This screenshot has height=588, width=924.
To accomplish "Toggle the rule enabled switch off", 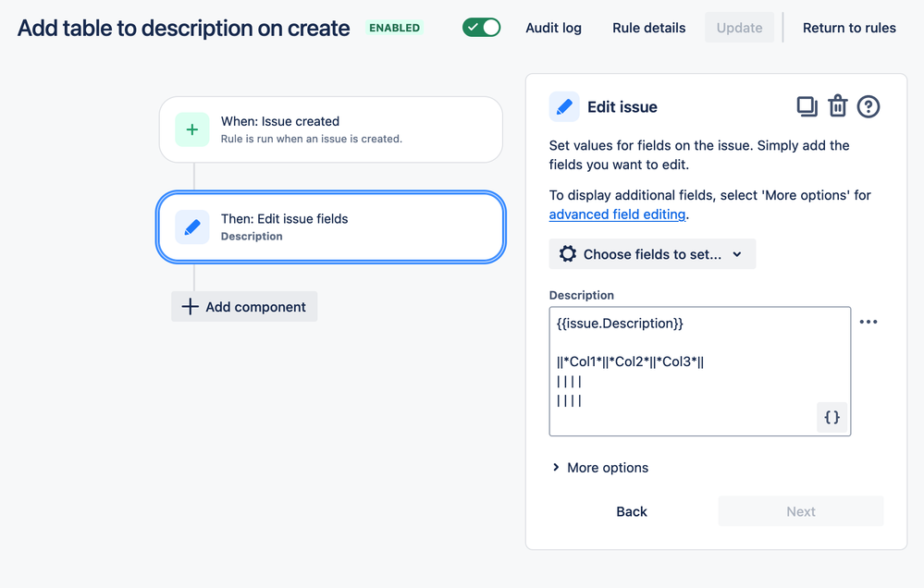I will tap(482, 28).
